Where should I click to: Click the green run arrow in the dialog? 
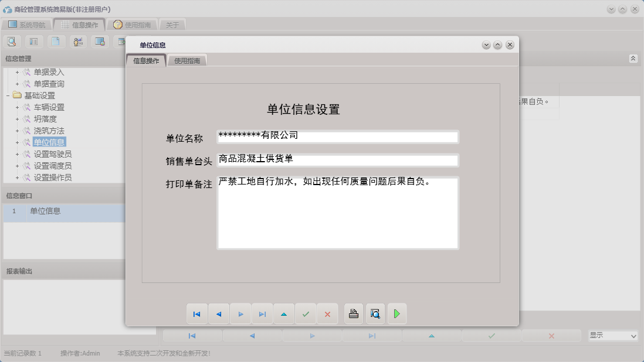pos(397,313)
